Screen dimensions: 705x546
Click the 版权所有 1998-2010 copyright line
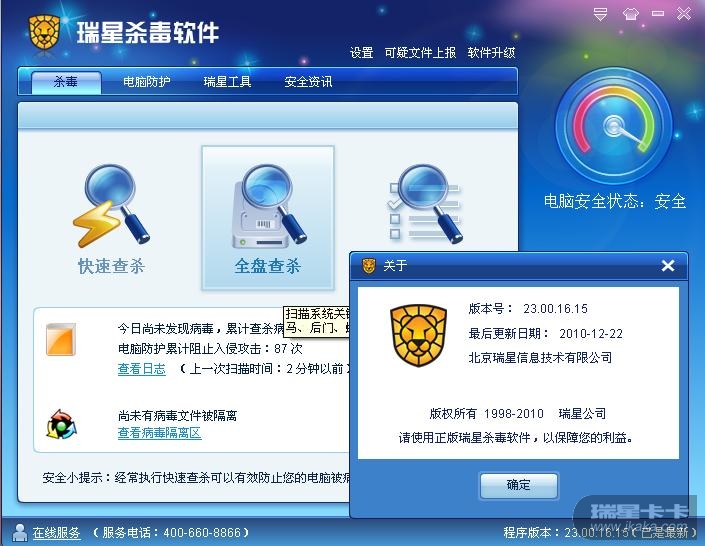518,413
